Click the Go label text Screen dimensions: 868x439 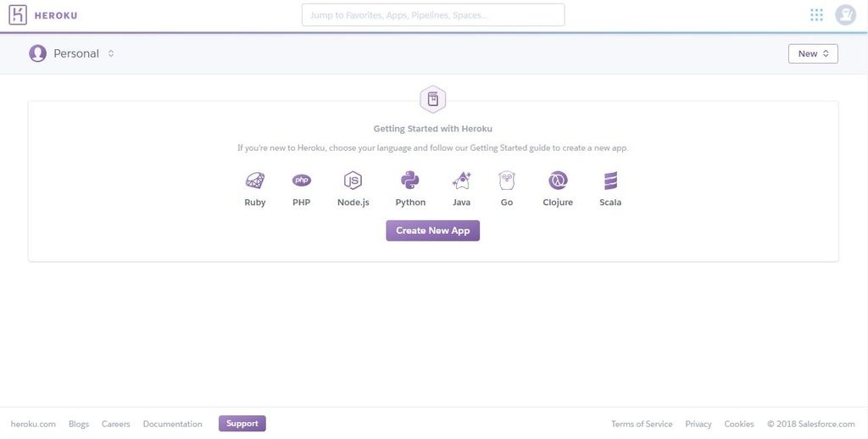click(507, 203)
